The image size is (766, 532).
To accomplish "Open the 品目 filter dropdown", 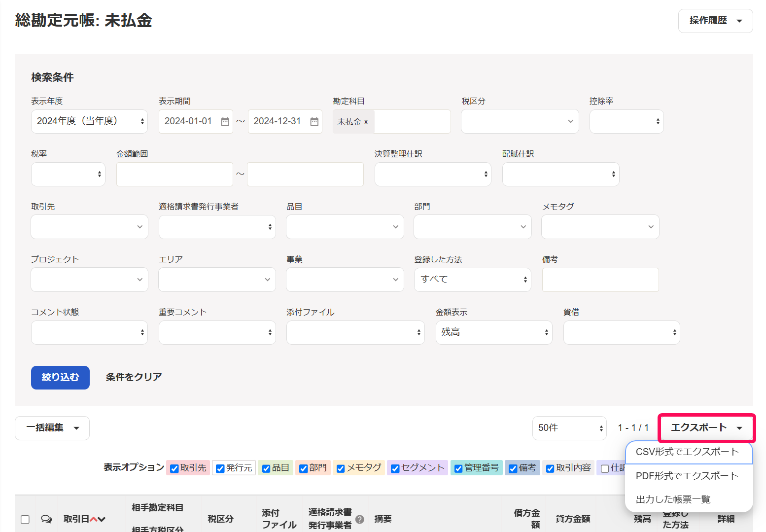I will pyautogui.click(x=345, y=227).
